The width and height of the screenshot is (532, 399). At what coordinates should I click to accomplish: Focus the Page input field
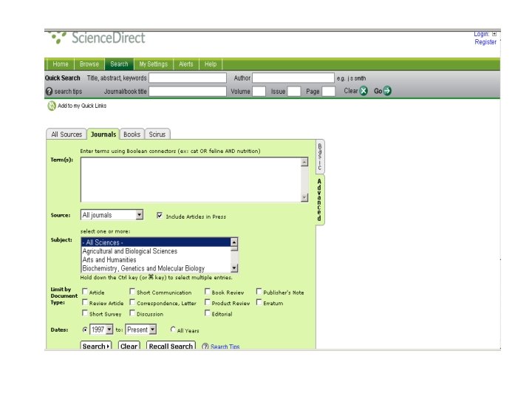(x=328, y=92)
